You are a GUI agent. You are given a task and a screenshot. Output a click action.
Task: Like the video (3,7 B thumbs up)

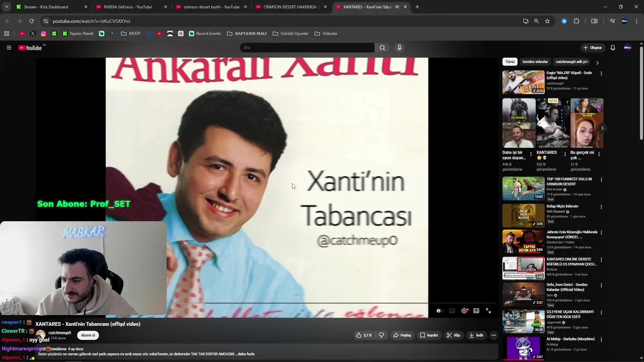coord(364,335)
